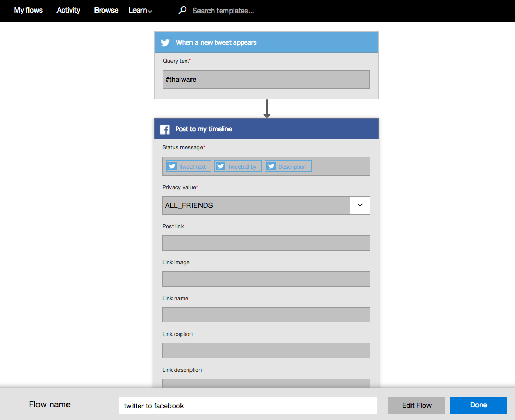Open the Activity page
This screenshot has width=515, height=420.
68,11
